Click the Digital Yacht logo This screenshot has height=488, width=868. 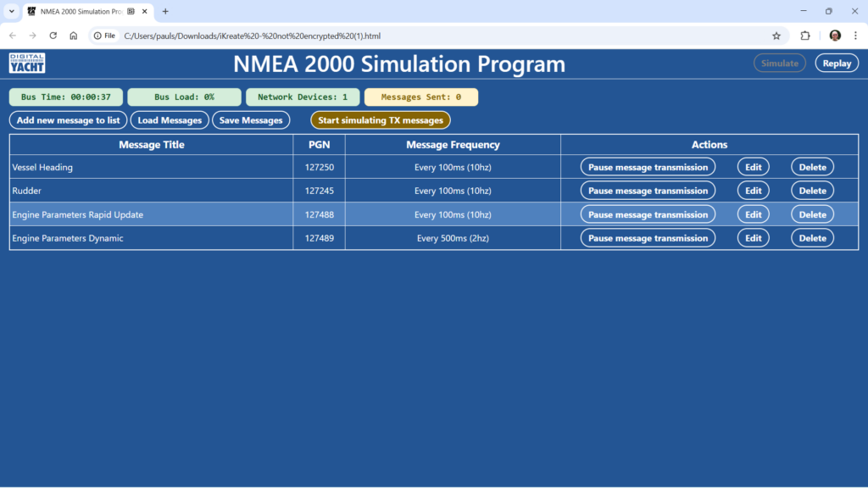(x=27, y=64)
